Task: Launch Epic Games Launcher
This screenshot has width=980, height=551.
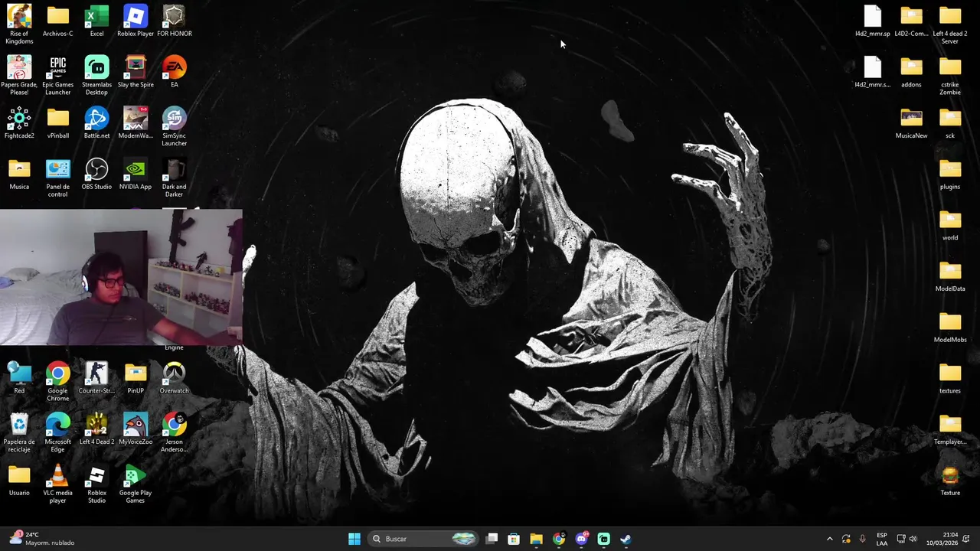Action: (x=57, y=75)
